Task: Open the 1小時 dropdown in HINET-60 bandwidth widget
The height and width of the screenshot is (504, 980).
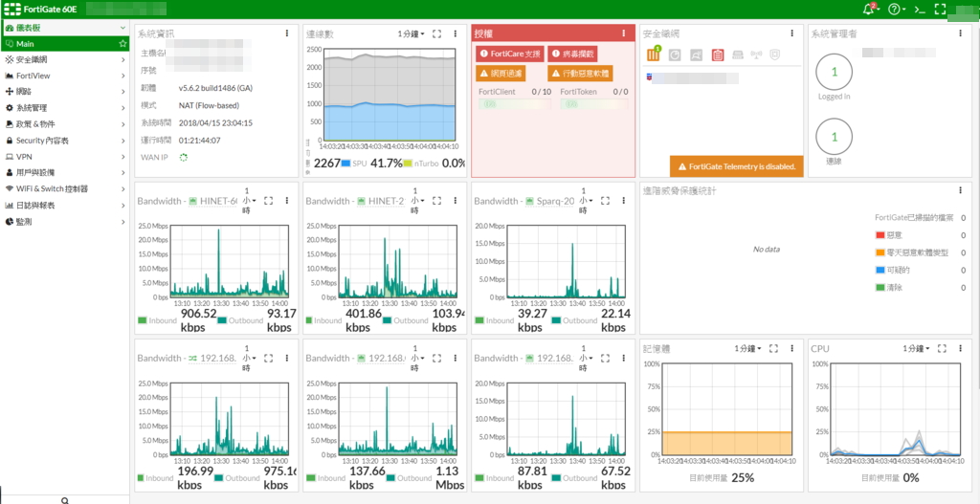Action: pyautogui.click(x=249, y=201)
